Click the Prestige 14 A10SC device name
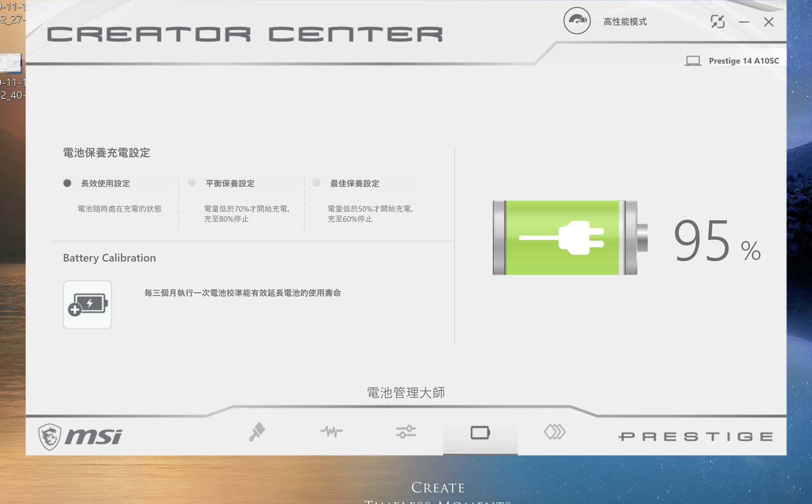This screenshot has height=504, width=812. click(x=743, y=61)
